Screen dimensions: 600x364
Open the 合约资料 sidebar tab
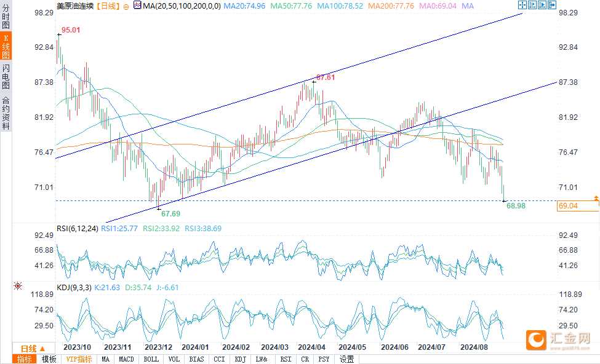click(x=6, y=113)
